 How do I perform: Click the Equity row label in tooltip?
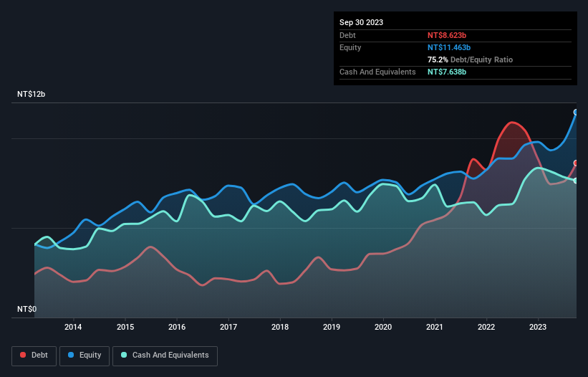tap(350, 47)
